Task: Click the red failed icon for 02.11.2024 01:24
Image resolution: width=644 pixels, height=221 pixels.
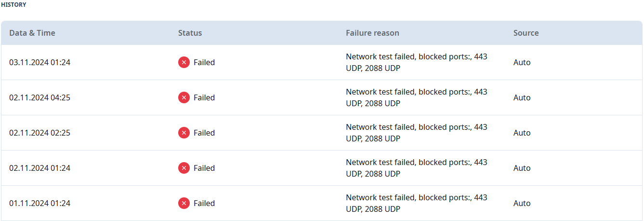Action: click(x=184, y=168)
